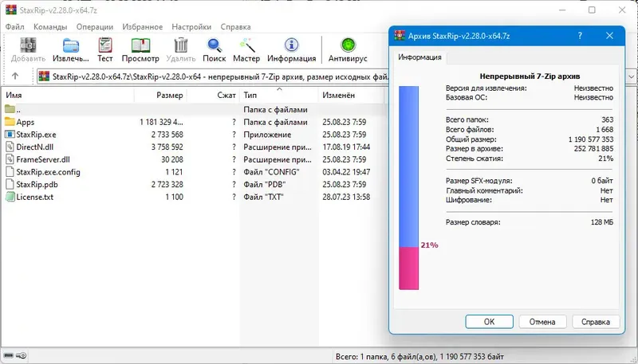The width and height of the screenshot is (638, 364).
Task: Run archive Тест from the toolbar
Action: coord(105,45)
